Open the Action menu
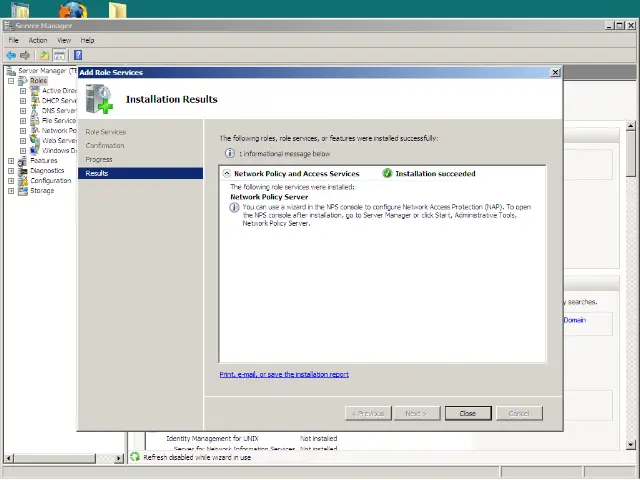 point(38,40)
